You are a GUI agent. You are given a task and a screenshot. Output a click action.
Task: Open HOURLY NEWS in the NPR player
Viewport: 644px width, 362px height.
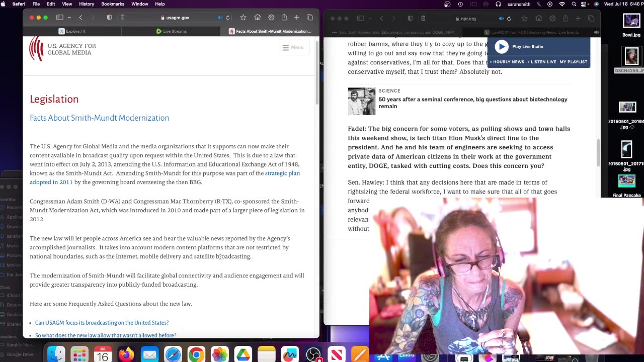pyautogui.click(x=508, y=62)
